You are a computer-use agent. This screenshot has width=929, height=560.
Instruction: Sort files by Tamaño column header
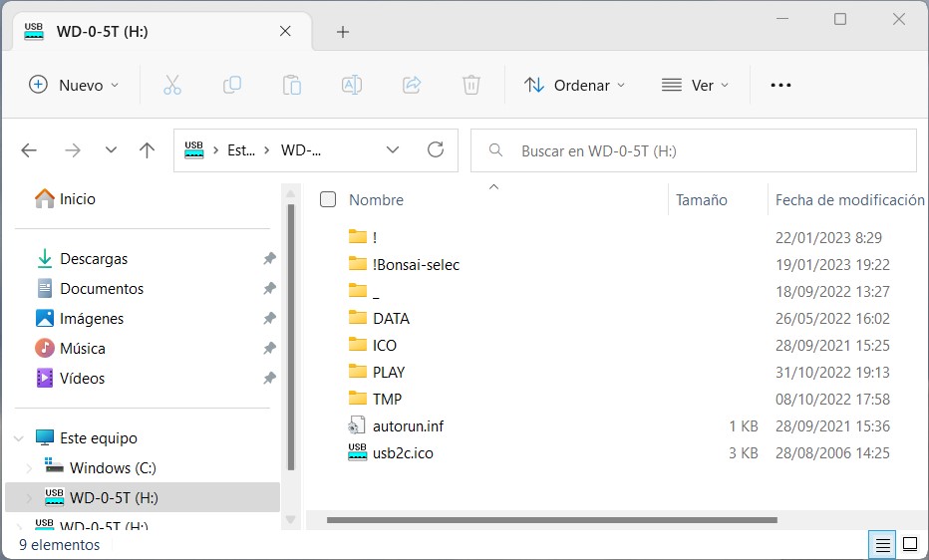tap(702, 200)
